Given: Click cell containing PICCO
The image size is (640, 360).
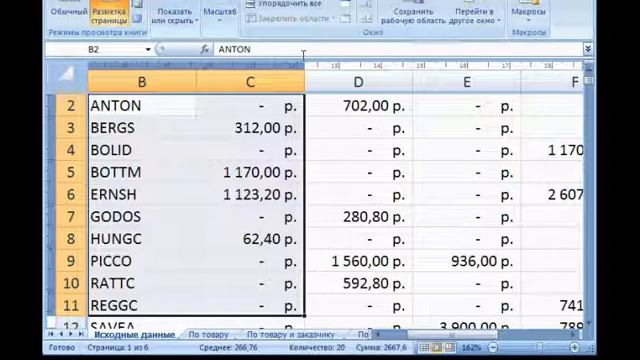Looking at the screenshot, I should [142, 261].
